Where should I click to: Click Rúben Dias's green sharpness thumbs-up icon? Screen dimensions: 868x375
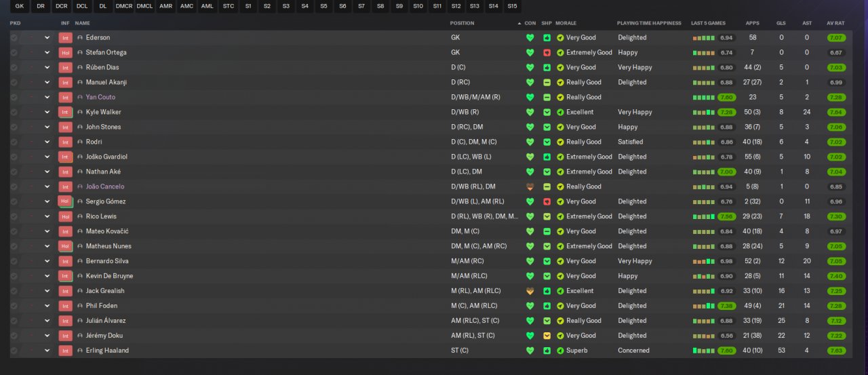click(x=547, y=68)
